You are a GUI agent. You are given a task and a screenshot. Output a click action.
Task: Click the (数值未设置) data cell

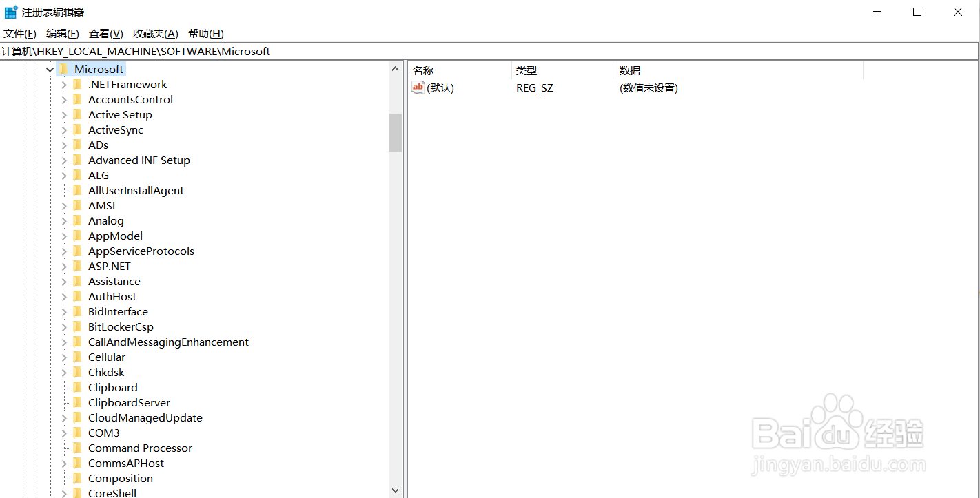649,88
